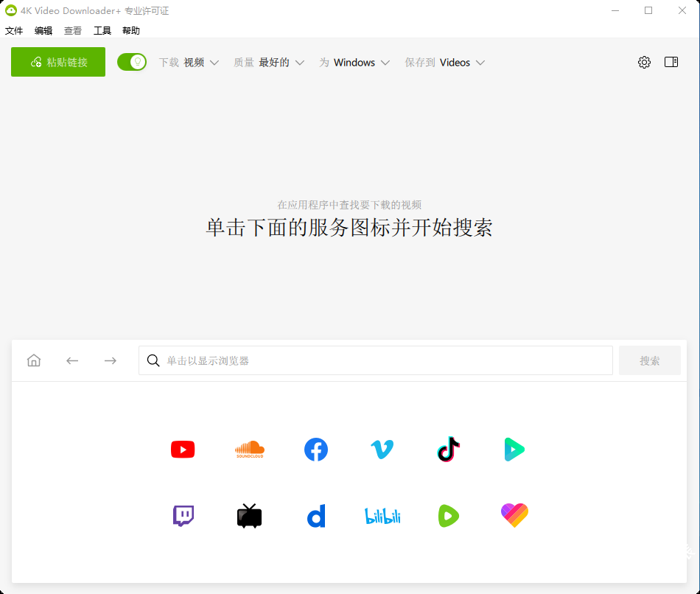Open the 文件 menu
The height and width of the screenshot is (594, 700).
[x=14, y=30]
